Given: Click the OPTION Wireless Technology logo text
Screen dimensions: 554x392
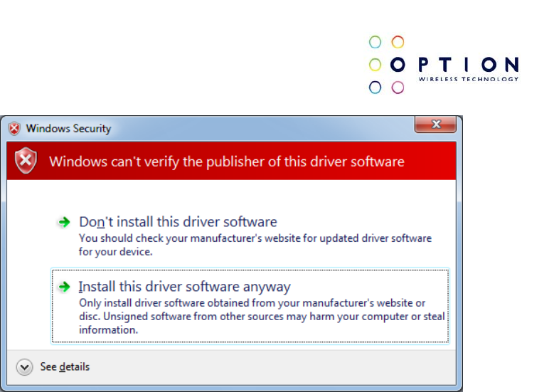Looking at the screenshot, I should point(469,68).
